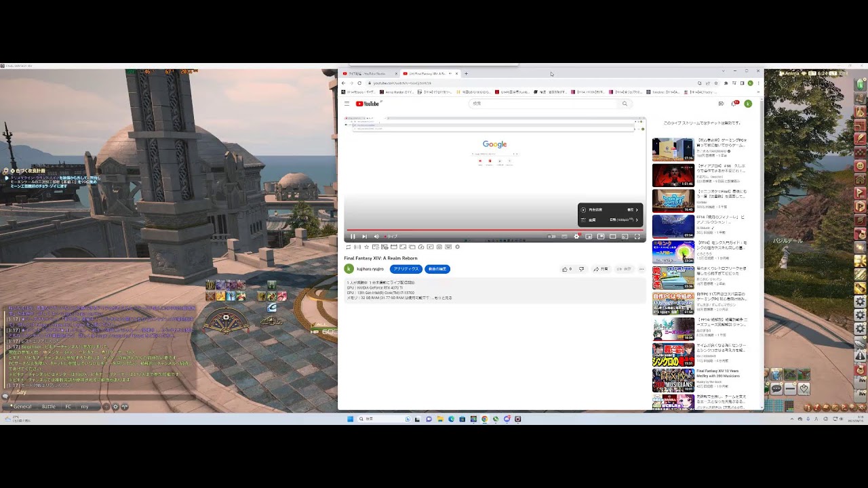Click the loop icon below video player

[x=349, y=247]
